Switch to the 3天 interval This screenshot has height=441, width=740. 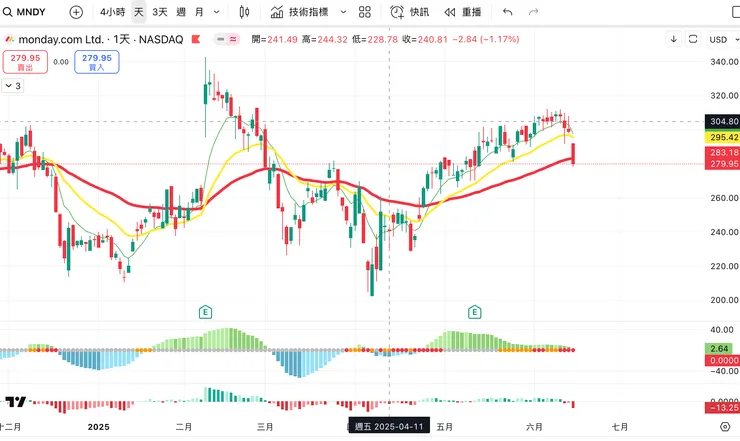tap(160, 12)
